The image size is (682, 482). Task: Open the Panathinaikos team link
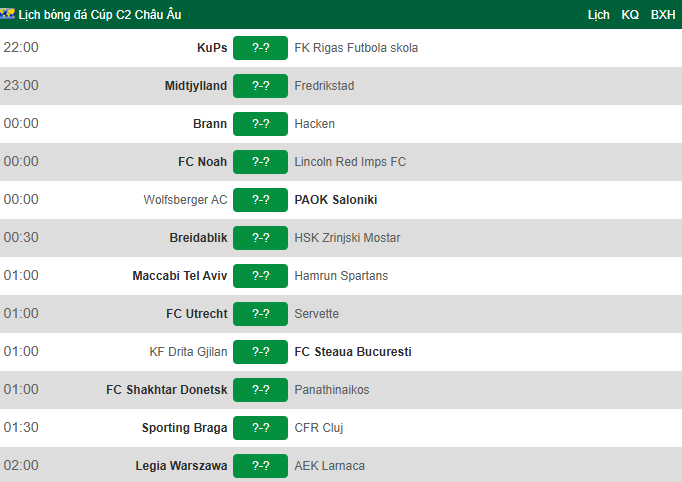click(332, 390)
